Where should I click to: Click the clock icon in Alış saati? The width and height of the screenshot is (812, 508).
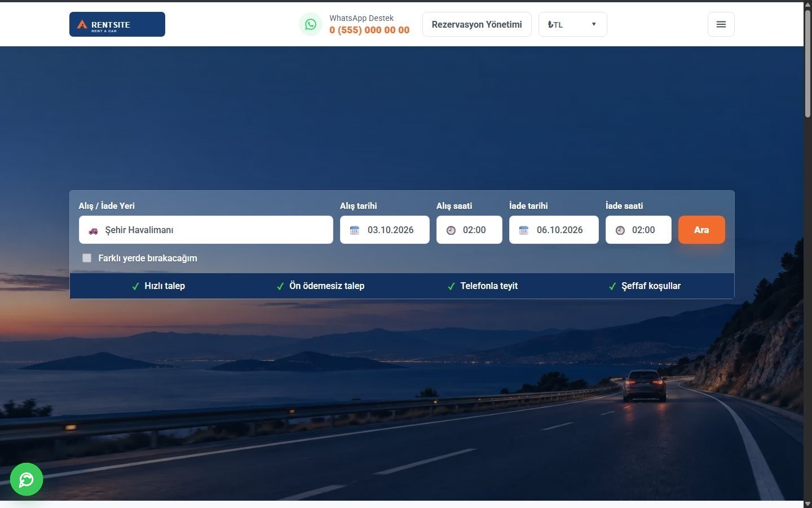pos(451,230)
